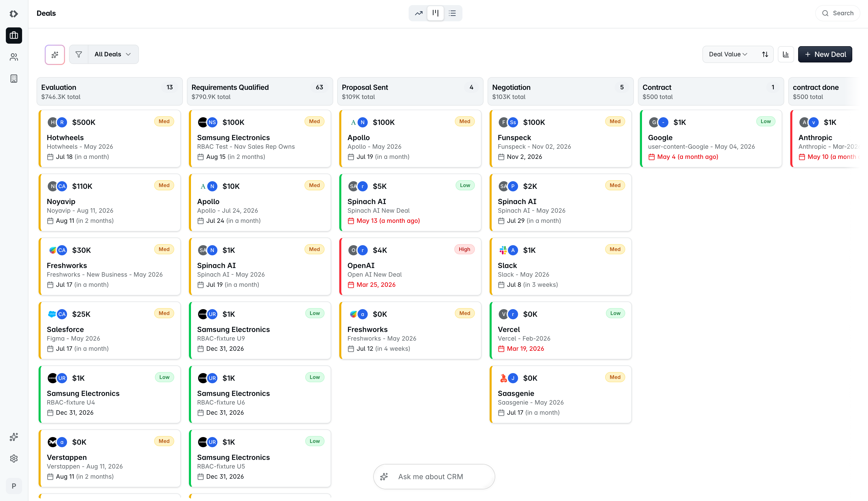Select the Proposal Sent stage header
Viewport: 868px width, 501px height.
[x=410, y=92]
